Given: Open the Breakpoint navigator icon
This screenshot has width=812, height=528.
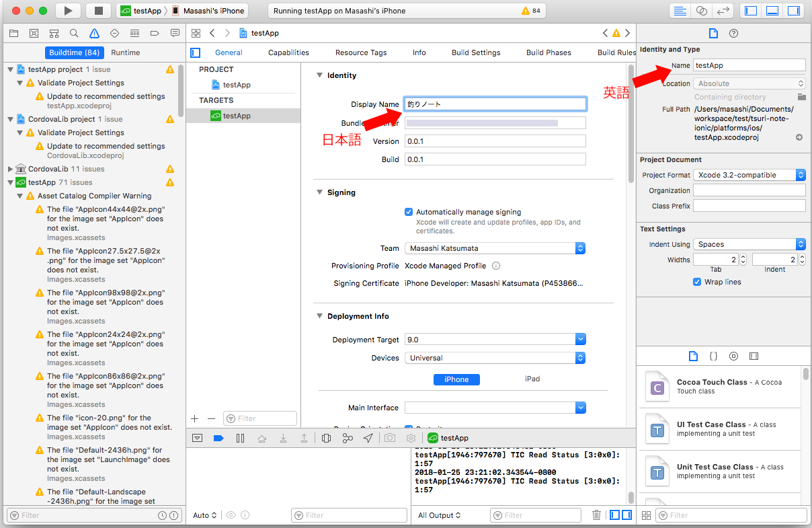Looking at the screenshot, I should point(155,33).
